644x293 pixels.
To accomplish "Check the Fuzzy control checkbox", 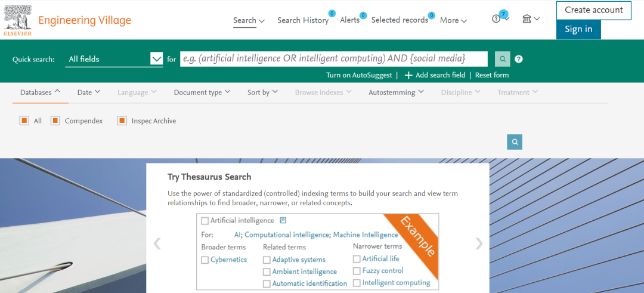I will 357,271.
